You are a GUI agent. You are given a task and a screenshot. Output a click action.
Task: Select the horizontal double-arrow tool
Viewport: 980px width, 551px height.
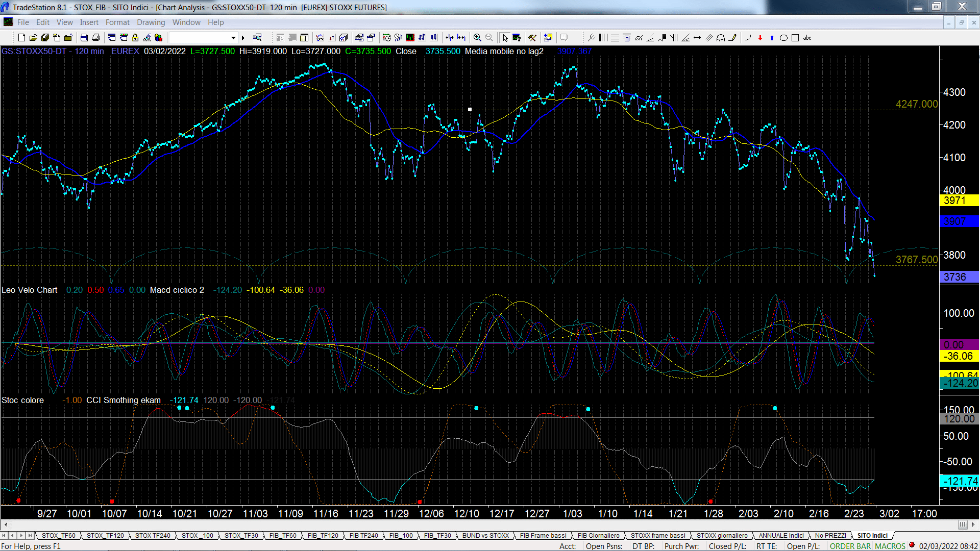(x=697, y=38)
